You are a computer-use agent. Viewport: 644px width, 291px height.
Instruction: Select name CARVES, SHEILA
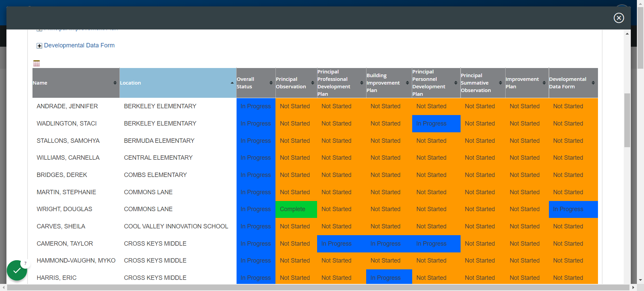pos(61,226)
